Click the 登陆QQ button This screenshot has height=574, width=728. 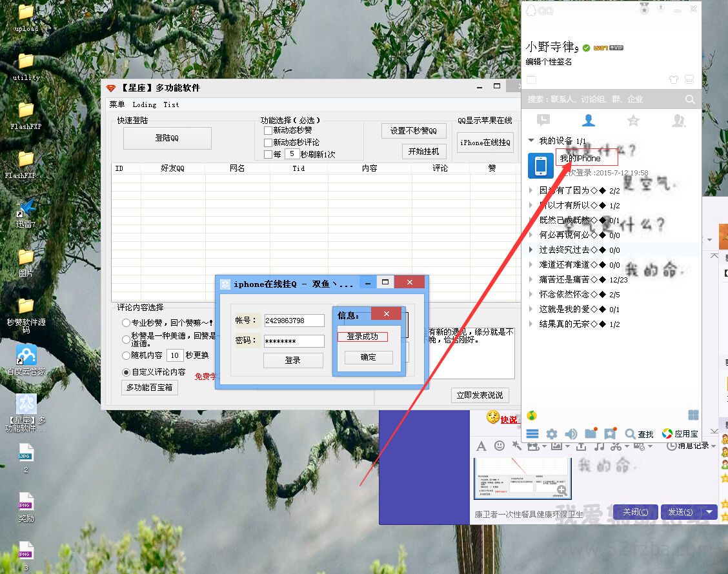pyautogui.click(x=167, y=138)
